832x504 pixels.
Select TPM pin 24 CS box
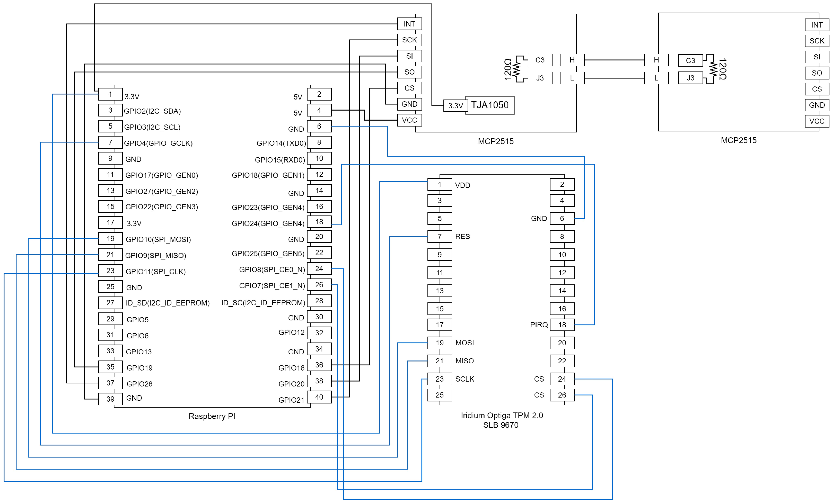click(x=562, y=379)
